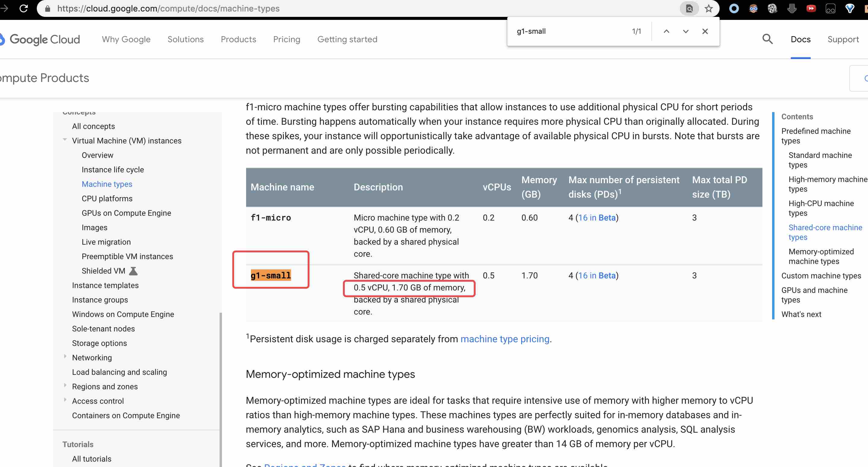Image resolution: width=868 pixels, height=467 pixels.
Task: Go to previous find-in-page match
Action: 666,31
